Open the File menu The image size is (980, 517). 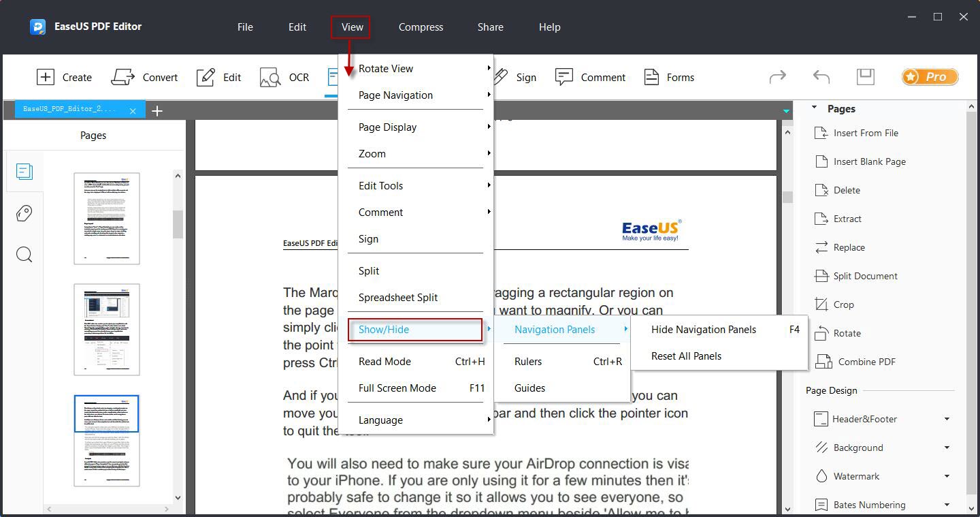point(245,27)
